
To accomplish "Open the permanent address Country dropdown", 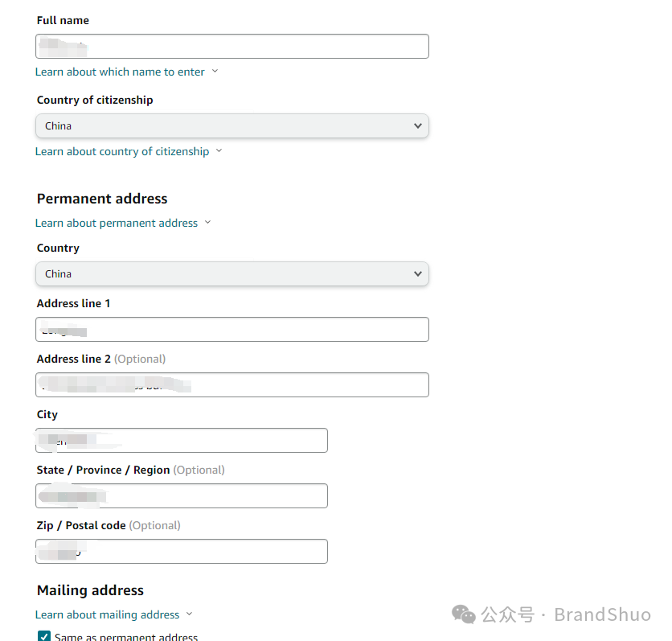I will coord(232,273).
